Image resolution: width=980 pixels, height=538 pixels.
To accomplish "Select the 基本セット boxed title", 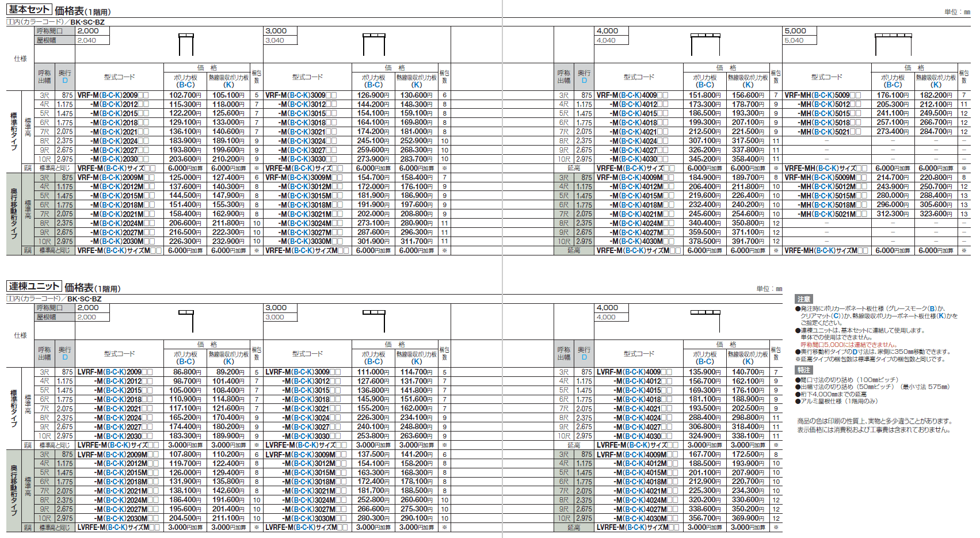I will click(x=29, y=9).
